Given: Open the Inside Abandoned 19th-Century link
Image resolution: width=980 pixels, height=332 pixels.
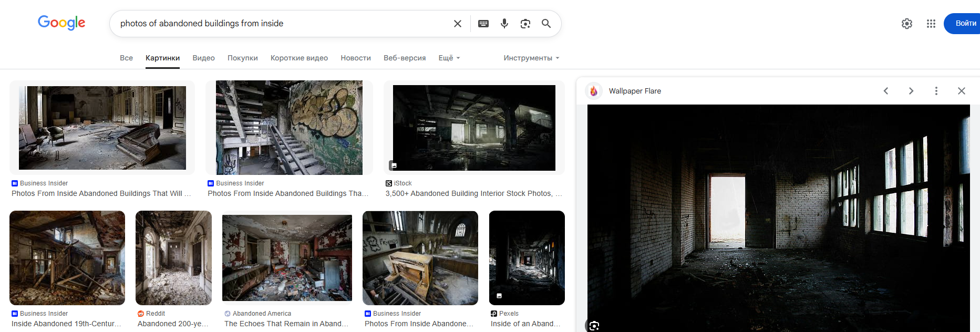Looking at the screenshot, I should point(67,324).
